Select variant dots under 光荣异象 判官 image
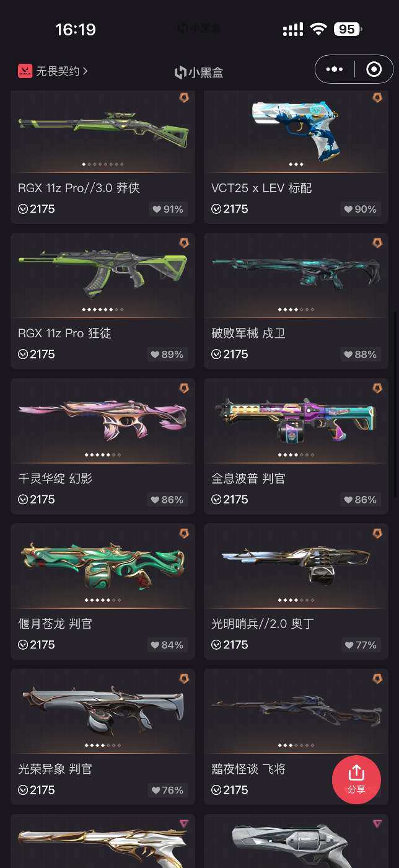This screenshot has width=399, height=868. 103,745
